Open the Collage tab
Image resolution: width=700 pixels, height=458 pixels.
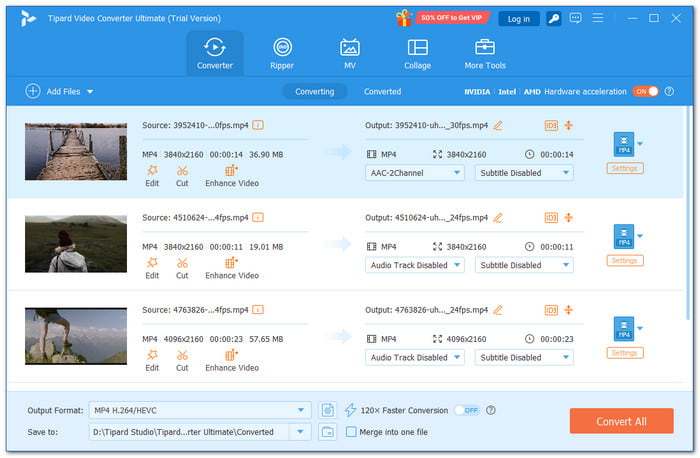417,54
